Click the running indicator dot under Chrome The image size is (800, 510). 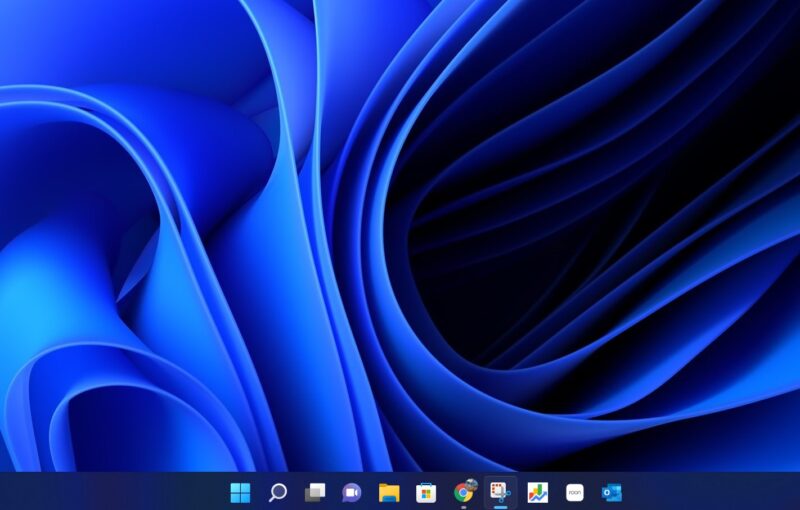click(x=463, y=507)
